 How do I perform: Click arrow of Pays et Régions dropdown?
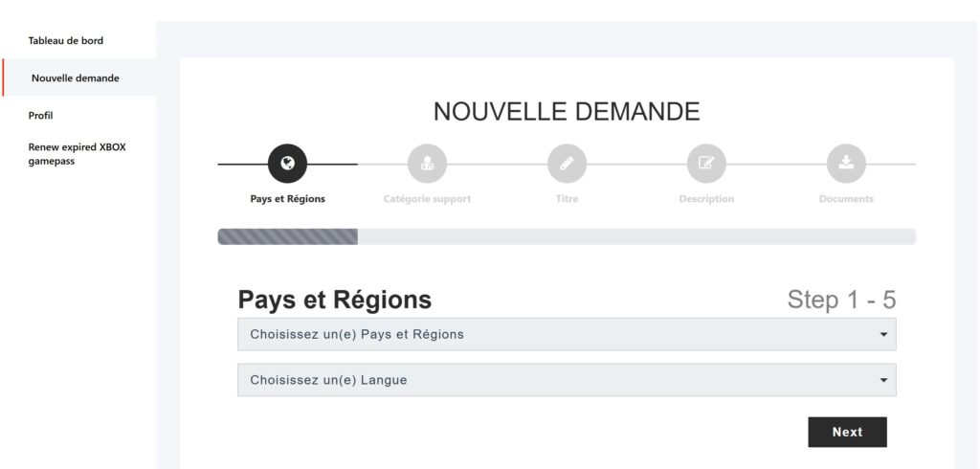pyautogui.click(x=883, y=335)
